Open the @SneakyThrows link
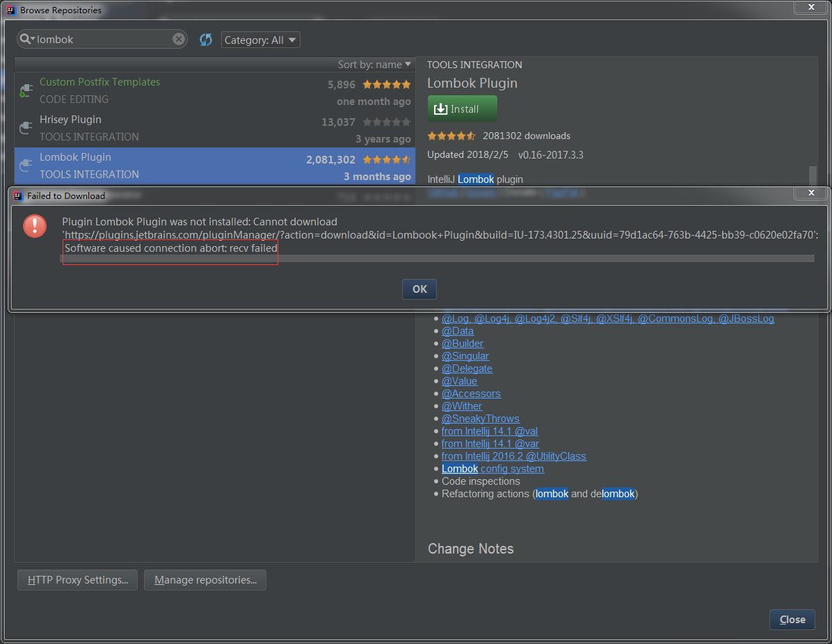The height and width of the screenshot is (644, 832). pos(480,419)
